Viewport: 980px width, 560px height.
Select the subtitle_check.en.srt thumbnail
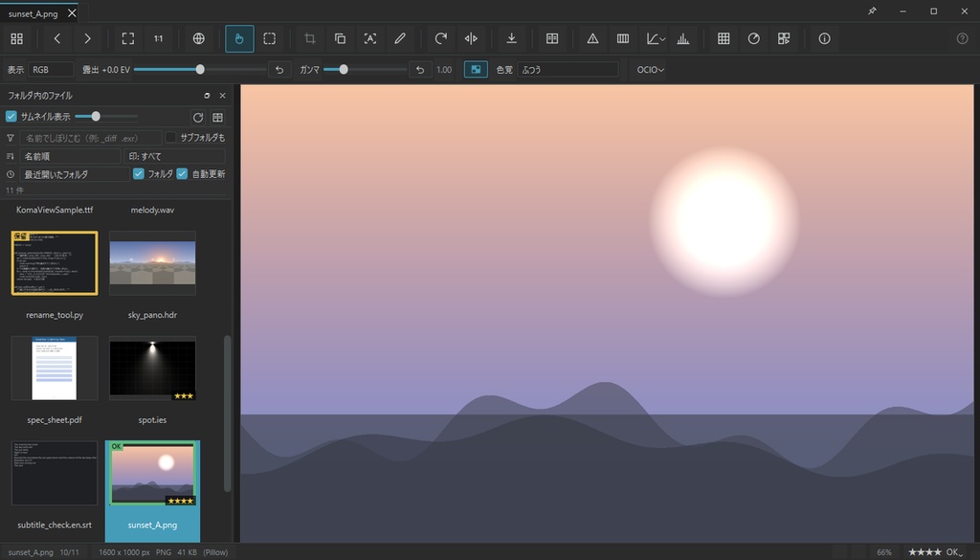[x=55, y=473]
